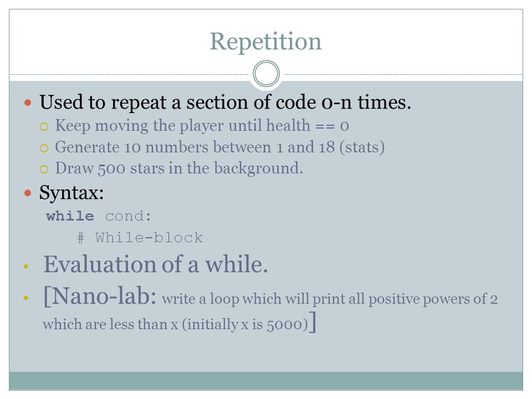Click the line 'Generate 10 numbers between 1 and 18'

pos(195,147)
